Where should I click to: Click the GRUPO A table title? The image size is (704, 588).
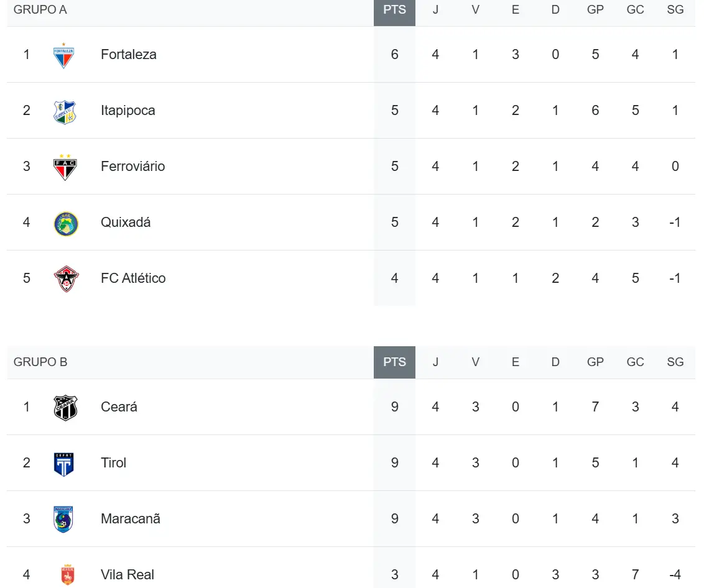(40, 10)
